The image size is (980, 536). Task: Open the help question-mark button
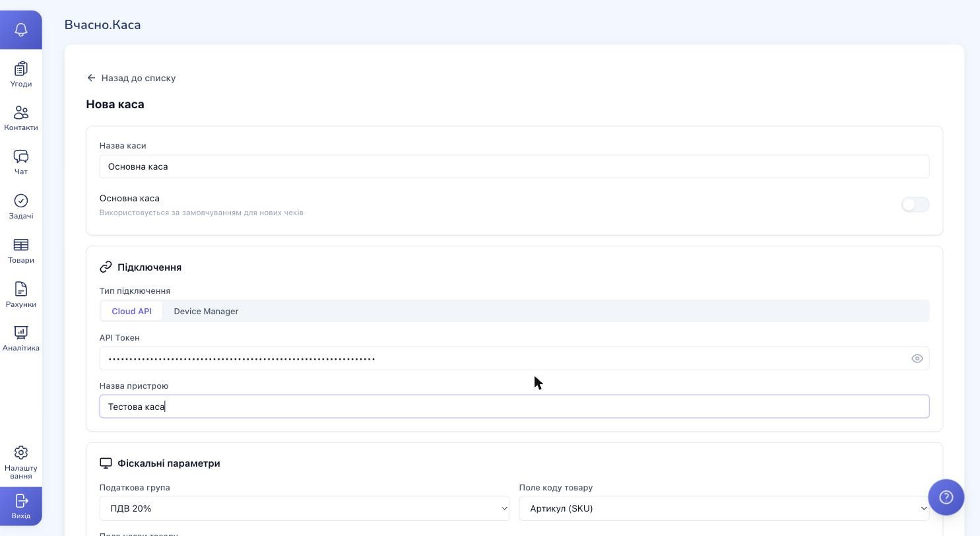[946, 497]
